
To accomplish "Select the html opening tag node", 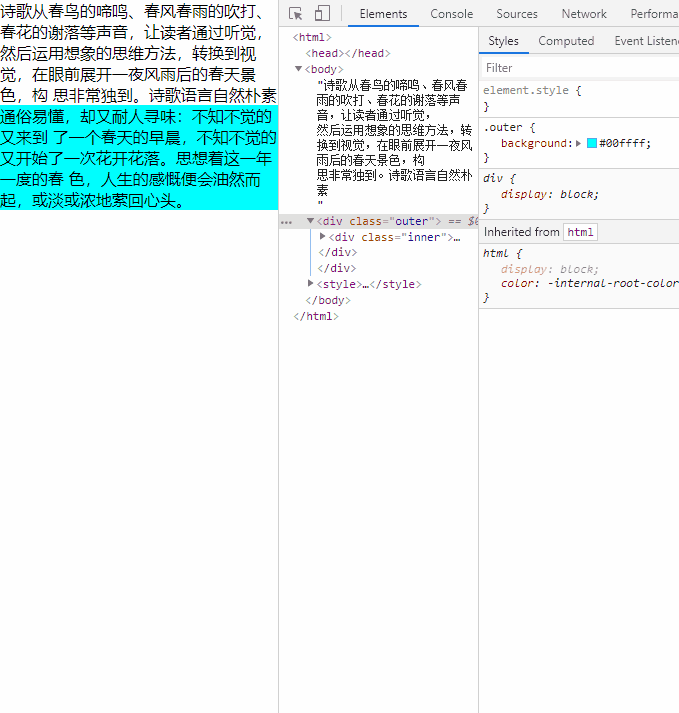I will [x=312, y=37].
